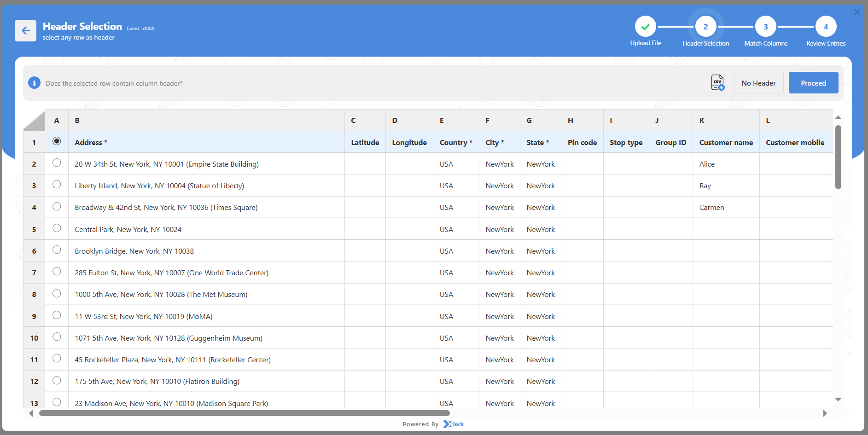Click the CSV download icon
The height and width of the screenshot is (435, 868).
[717, 83]
